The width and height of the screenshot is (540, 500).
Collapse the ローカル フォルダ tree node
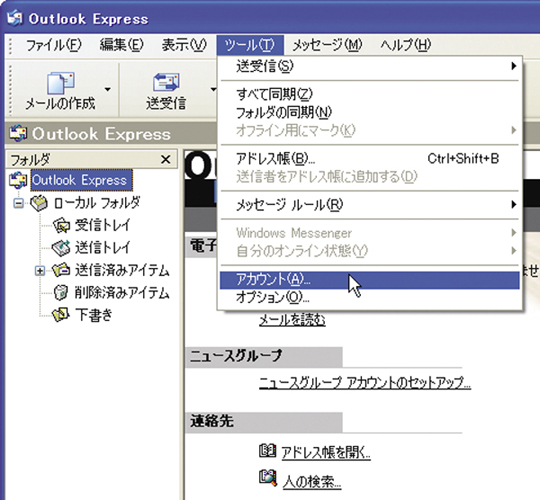19,204
